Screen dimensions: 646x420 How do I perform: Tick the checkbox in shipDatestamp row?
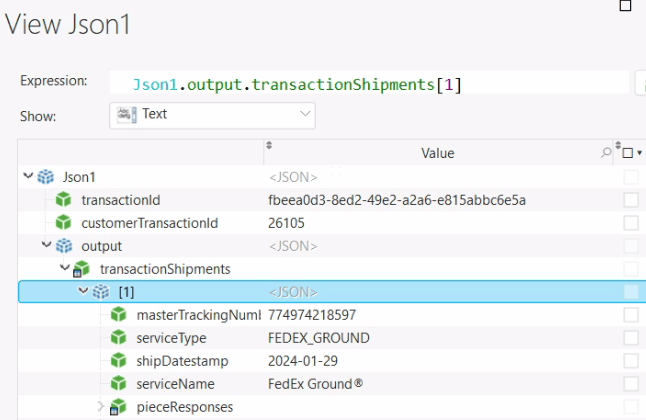[x=630, y=361]
